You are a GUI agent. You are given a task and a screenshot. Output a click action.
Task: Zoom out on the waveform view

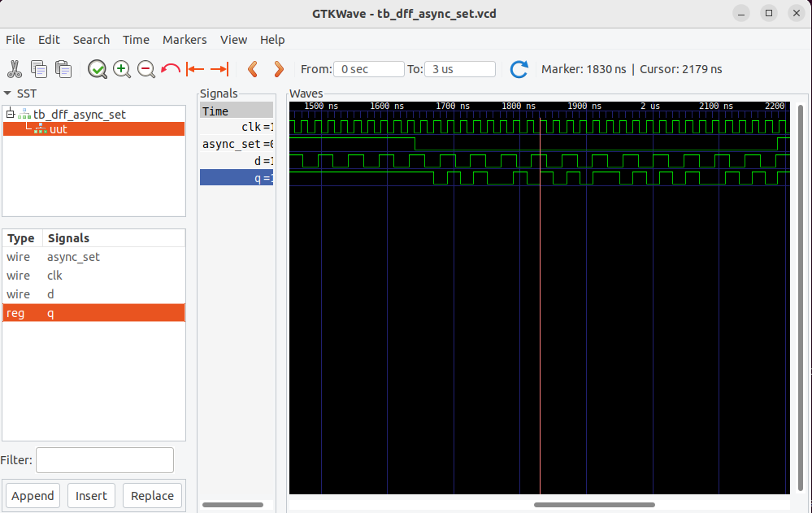pos(146,69)
